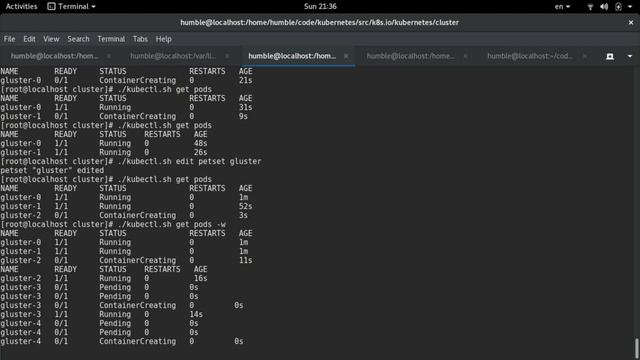Open the clock showing Sun 21:36

tap(320, 7)
